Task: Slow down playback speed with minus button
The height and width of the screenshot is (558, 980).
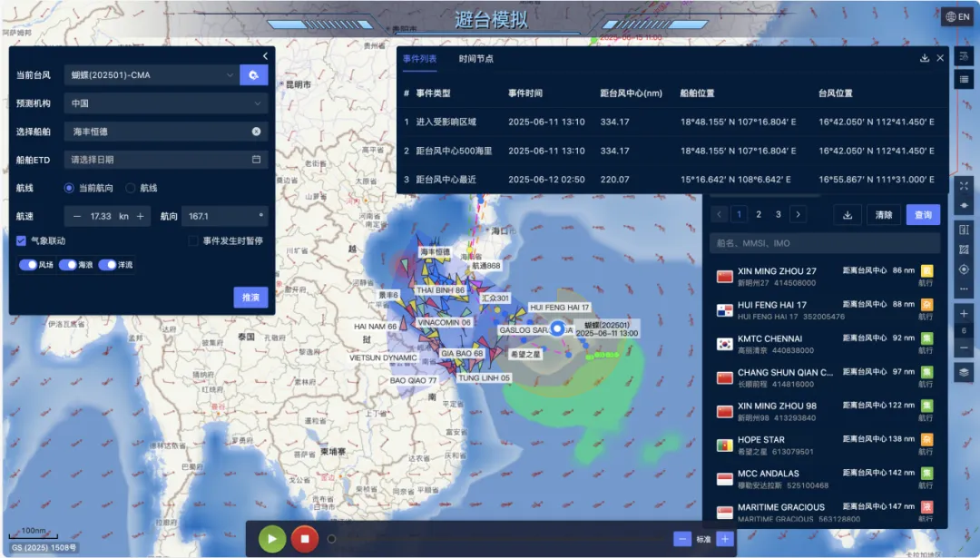Action: click(x=681, y=539)
